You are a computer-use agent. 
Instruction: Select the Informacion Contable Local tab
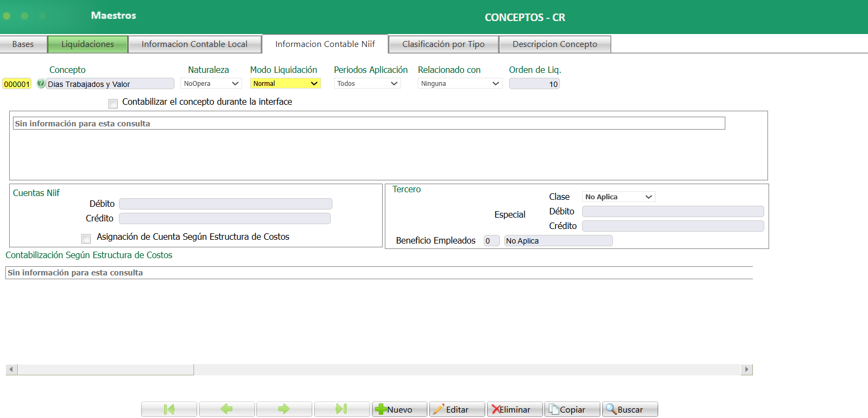pos(195,44)
